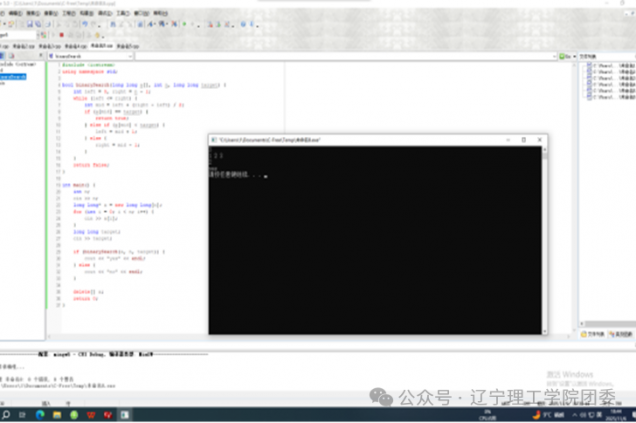Select the highlighted active file tab
This screenshot has width=636, height=423.
click(x=101, y=46)
